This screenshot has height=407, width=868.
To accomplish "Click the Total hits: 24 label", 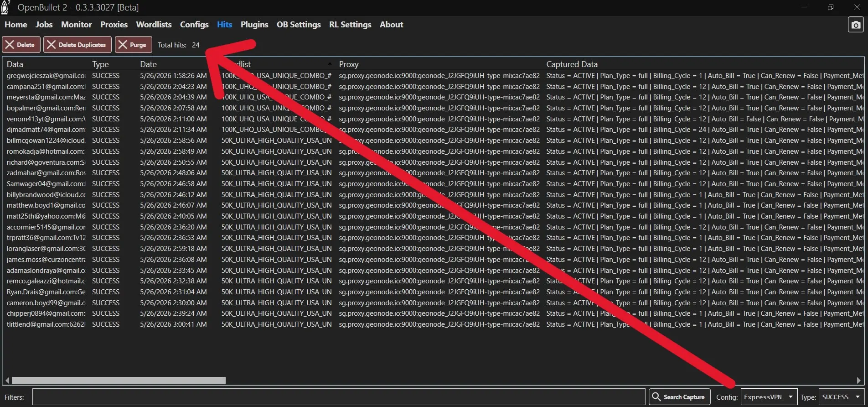I will (179, 45).
